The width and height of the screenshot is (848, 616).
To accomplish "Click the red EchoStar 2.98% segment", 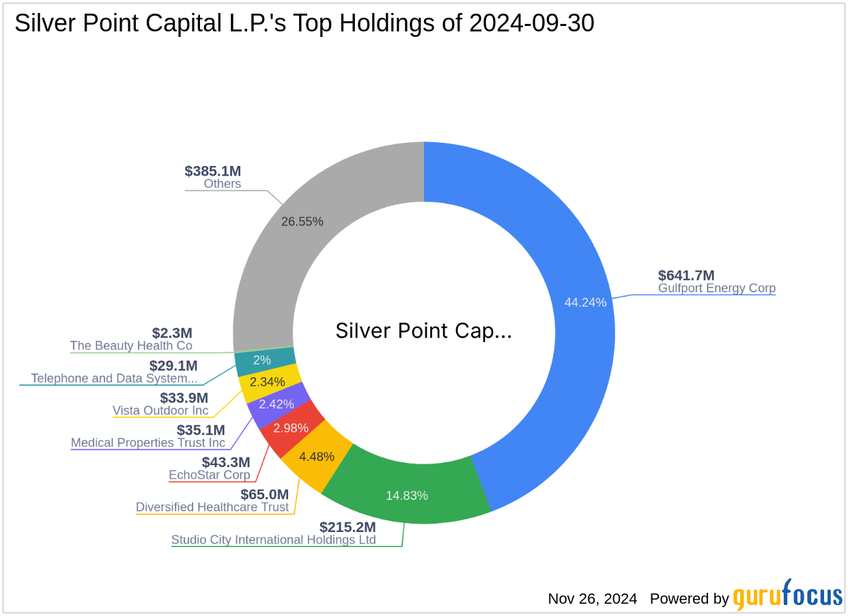I will tap(290, 428).
